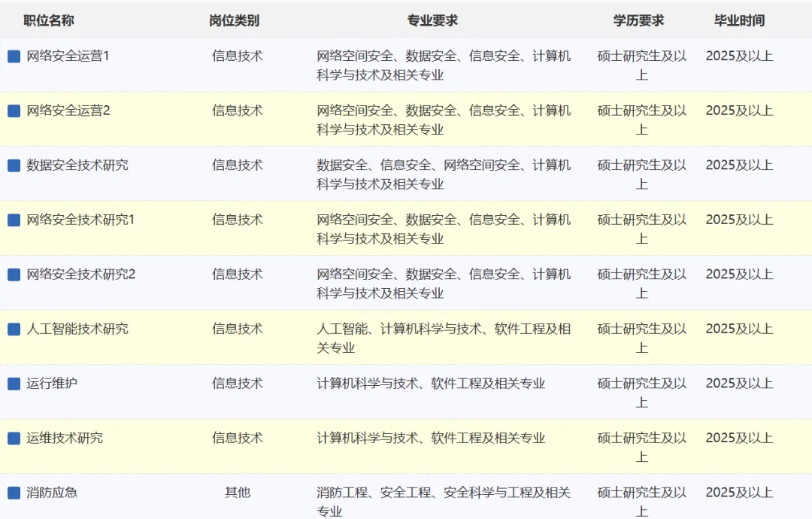Open the 人工智能技术研究 position link

(x=77, y=329)
